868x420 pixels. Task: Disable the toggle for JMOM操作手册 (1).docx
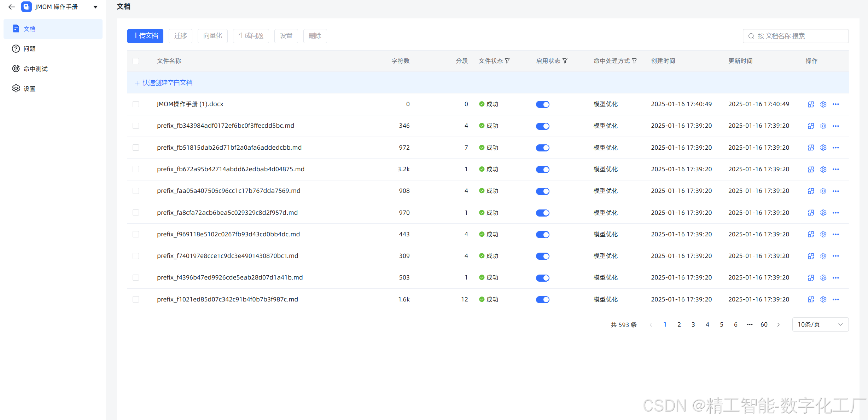tap(542, 104)
